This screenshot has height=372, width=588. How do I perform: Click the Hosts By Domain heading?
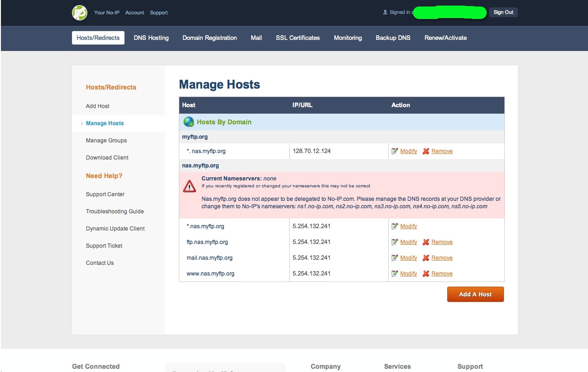coord(224,122)
